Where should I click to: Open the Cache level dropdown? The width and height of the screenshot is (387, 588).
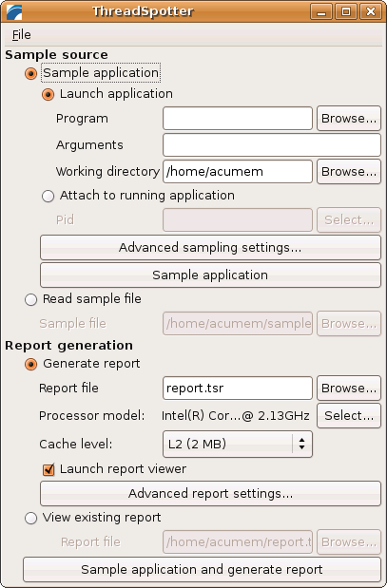pyautogui.click(x=237, y=444)
